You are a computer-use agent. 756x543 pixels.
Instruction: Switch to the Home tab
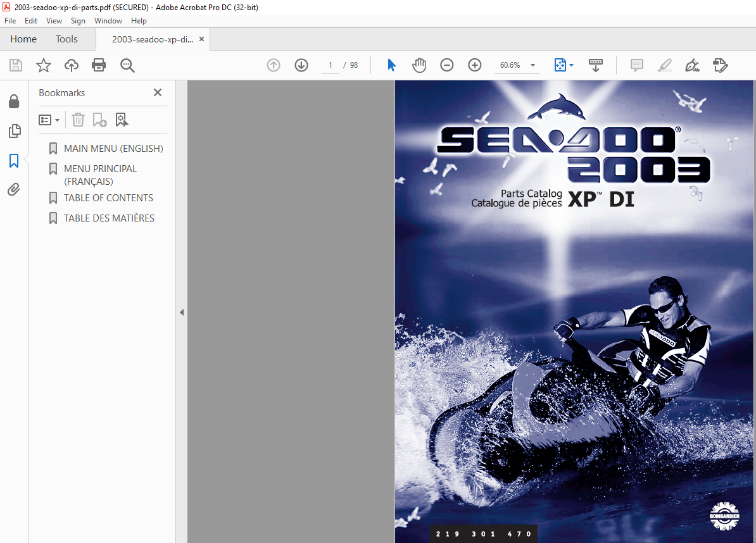23,39
